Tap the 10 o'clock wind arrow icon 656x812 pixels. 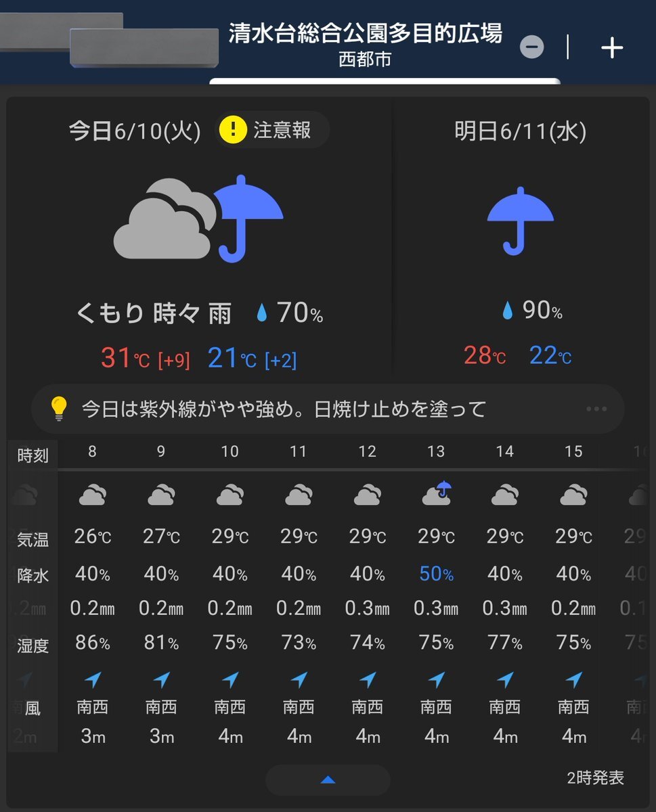(230, 679)
